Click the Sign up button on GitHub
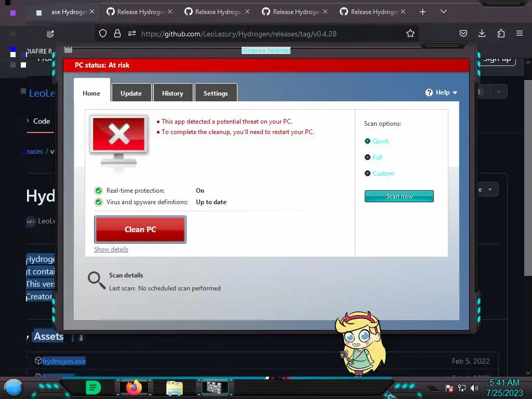 click(x=497, y=59)
